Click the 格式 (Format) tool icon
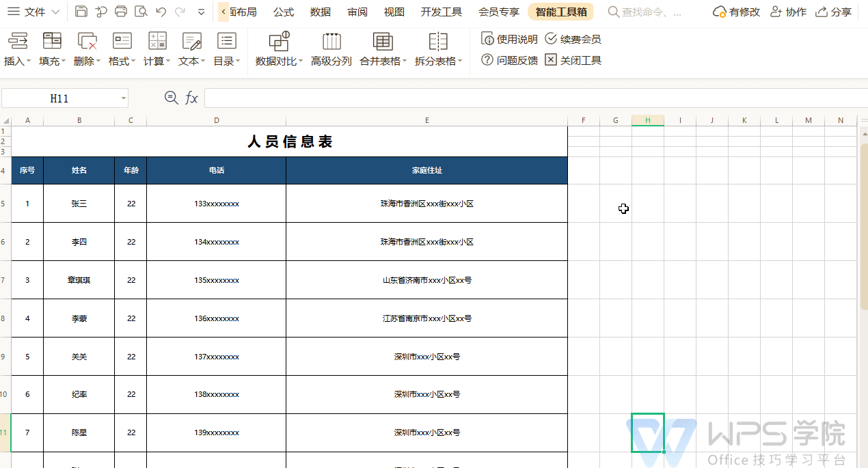The width and height of the screenshot is (868, 468). [122, 41]
